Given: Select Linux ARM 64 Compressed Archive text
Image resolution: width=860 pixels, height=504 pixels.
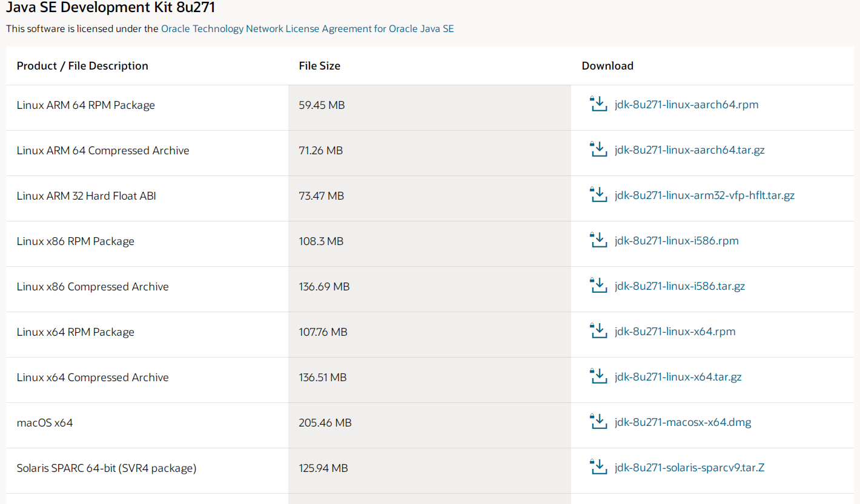Looking at the screenshot, I should 103,151.
